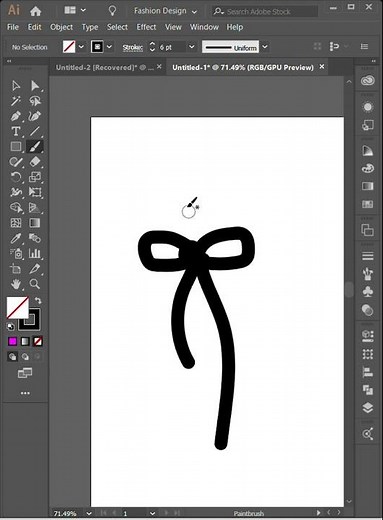This screenshot has height=520, width=383.
Task: Open the zoom level dropdown at 71.49%
Action: (89, 513)
